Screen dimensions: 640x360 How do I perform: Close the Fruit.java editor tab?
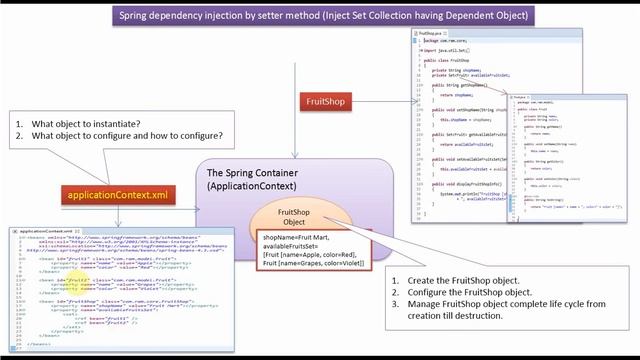529,97
